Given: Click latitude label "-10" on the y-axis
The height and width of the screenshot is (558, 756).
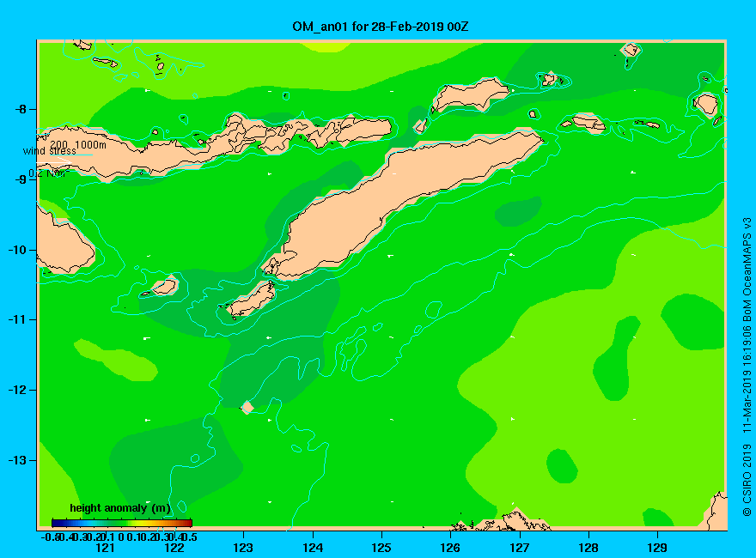Looking at the screenshot, I should pyautogui.click(x=18, y=250).
